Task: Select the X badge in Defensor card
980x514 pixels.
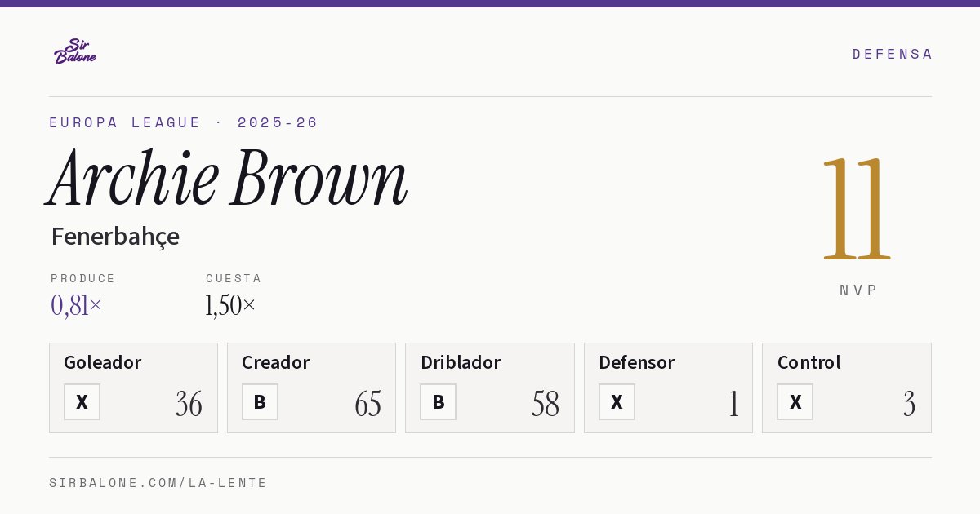Action: [617, 402]
